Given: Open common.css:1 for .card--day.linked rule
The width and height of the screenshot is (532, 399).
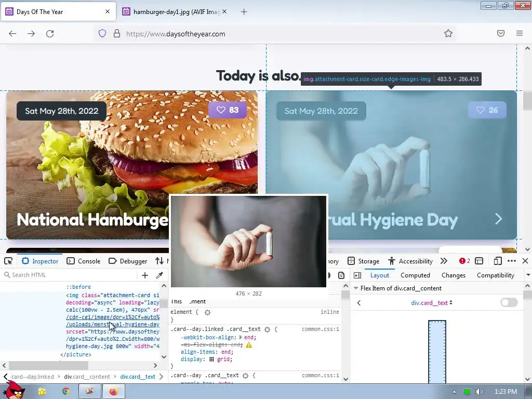Looking at the screenshot, I should tap(320, 329).
